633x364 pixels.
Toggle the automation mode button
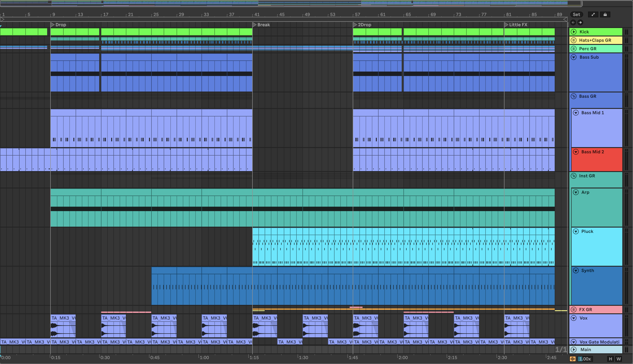click(593, 14)
